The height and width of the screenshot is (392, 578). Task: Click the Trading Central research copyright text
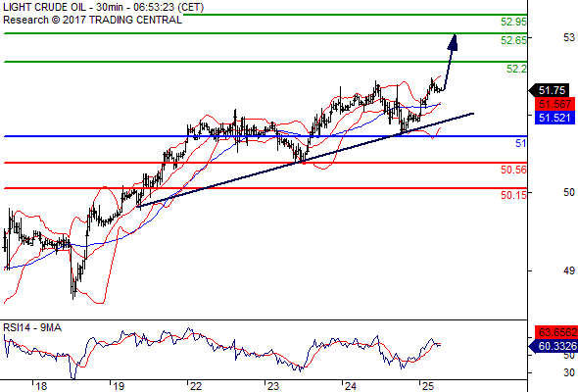tap(92, 20)
